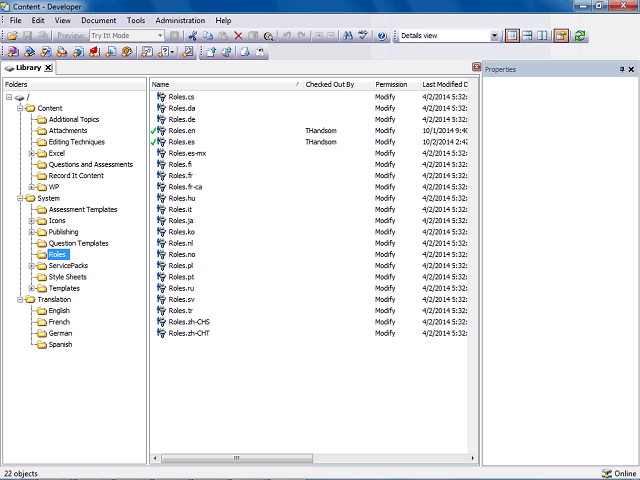Expand the Excel folder
The height and width of the screenshot is (480, 640).
tap(31, 153)
